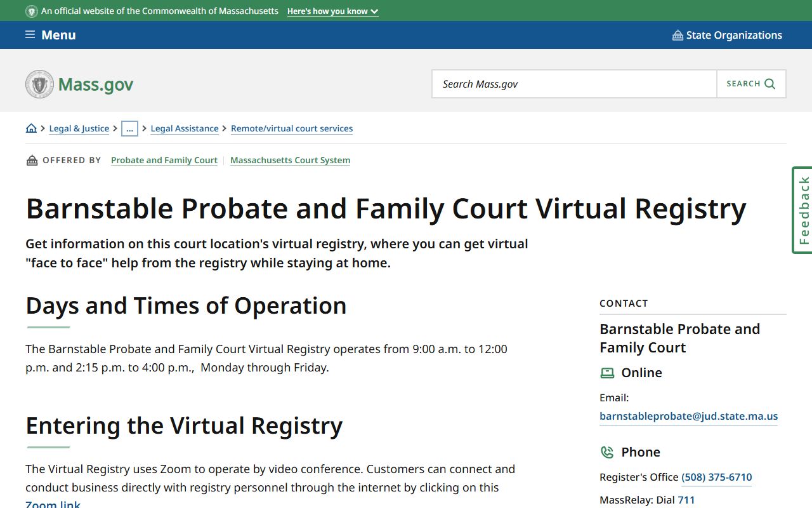Click the CONTACT sidebar heading
Screen dimensions: 812x508
click(624, 304)
